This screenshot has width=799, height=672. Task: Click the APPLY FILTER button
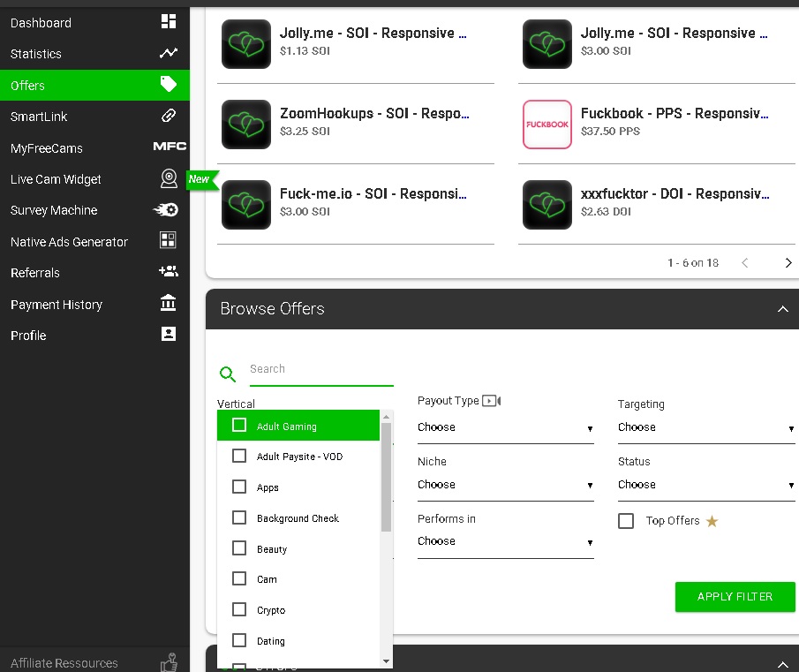(x=735, y=597)
